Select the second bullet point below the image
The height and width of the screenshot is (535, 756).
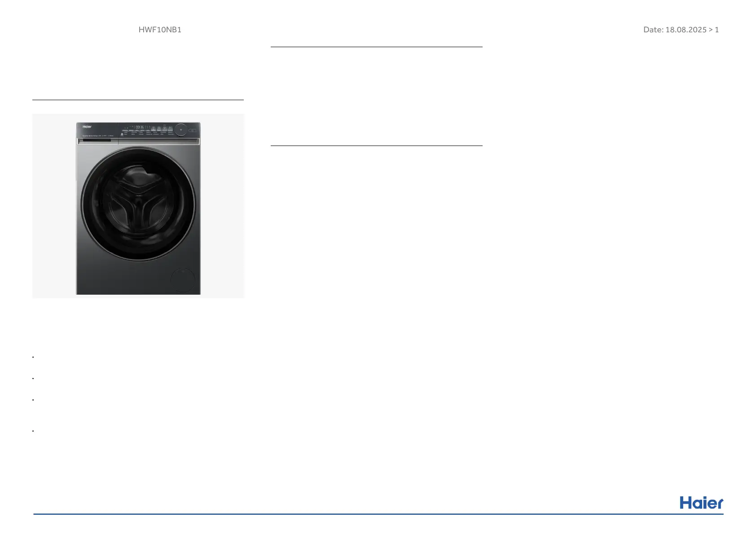34,379
